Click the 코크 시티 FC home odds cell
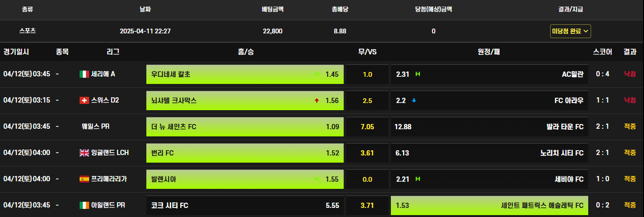The image size is (644, 217). pos(245,206)
